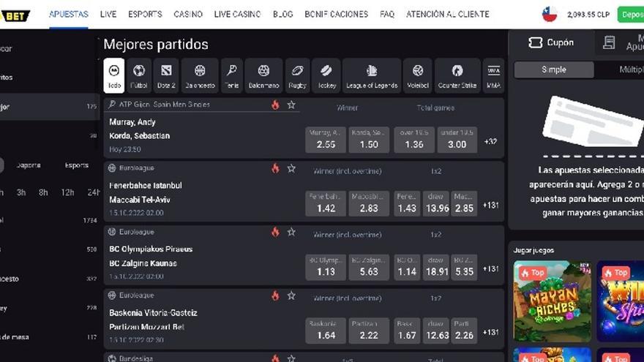Bet on Partizan winner at 2.22
644x362 pixels.
[x=369, y=331]
